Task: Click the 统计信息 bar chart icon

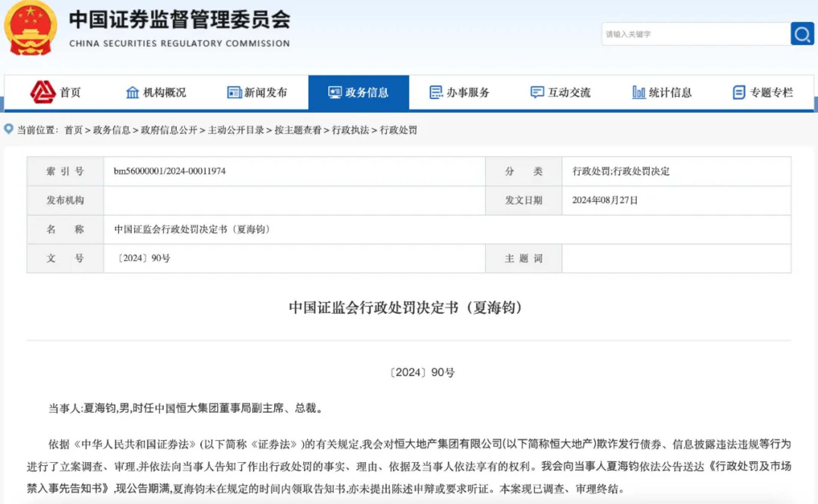Action: click(639, 92)
